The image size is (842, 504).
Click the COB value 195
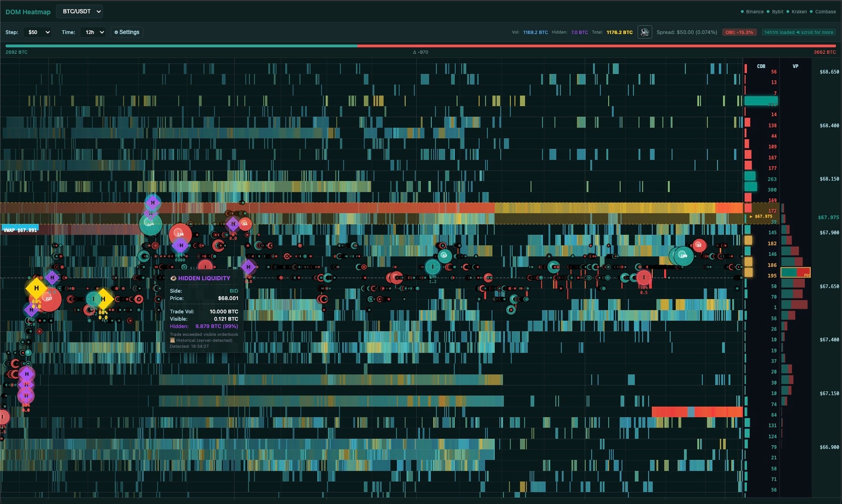(772, 276)
